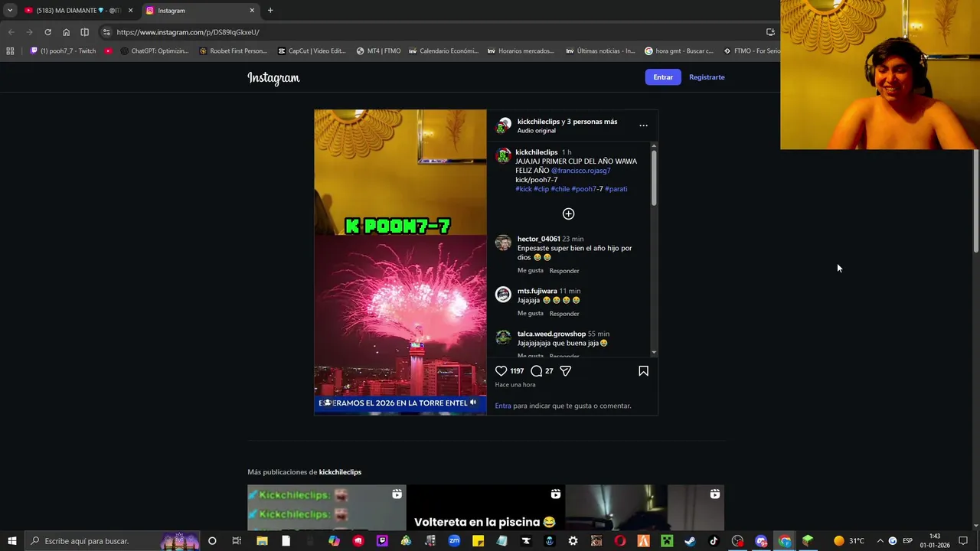
Task: Mute the video using the speaker icon
Action: (473, 403)
